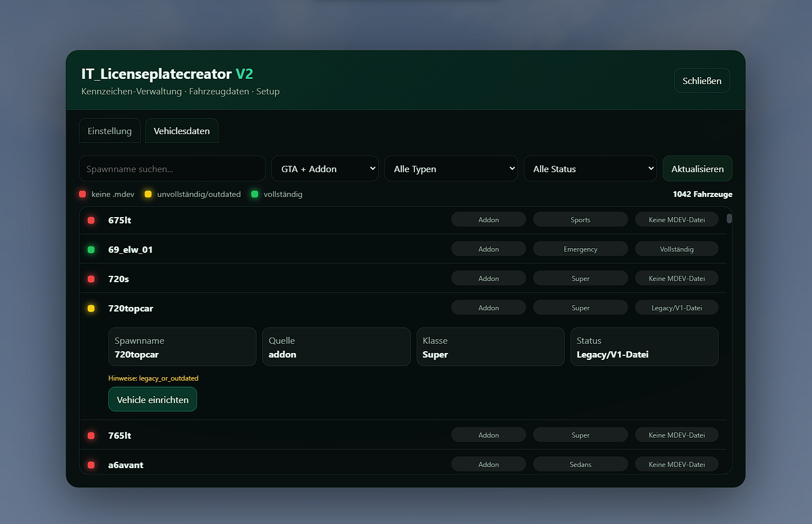Screen dimensions: 812x524
Task: Click the Status detail card showing Legacy/V1-Datei
Action: 644,347
